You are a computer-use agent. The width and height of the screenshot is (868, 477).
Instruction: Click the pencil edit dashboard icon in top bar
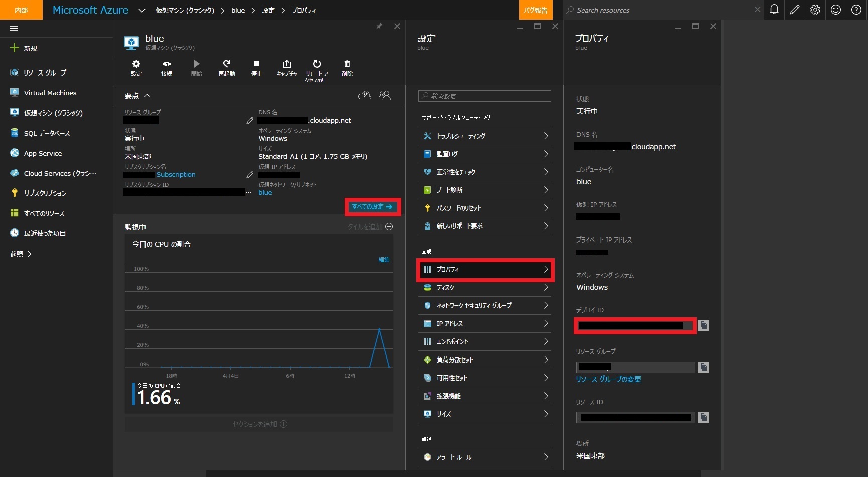[x=795, y=10]
